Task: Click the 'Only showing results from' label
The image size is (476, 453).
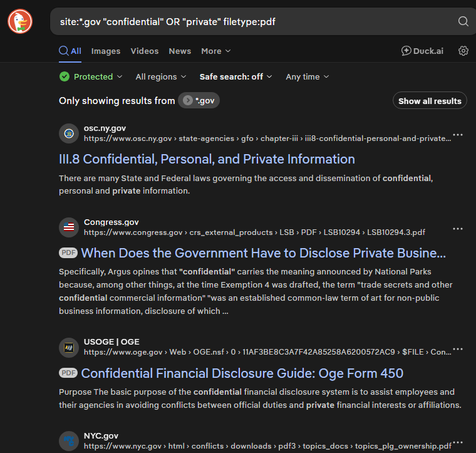Action: 117,100
